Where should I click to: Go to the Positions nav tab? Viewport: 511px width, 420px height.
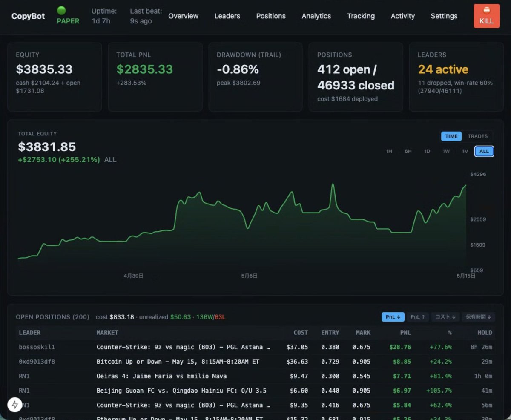pyautogui.click(x=271, y=16)
